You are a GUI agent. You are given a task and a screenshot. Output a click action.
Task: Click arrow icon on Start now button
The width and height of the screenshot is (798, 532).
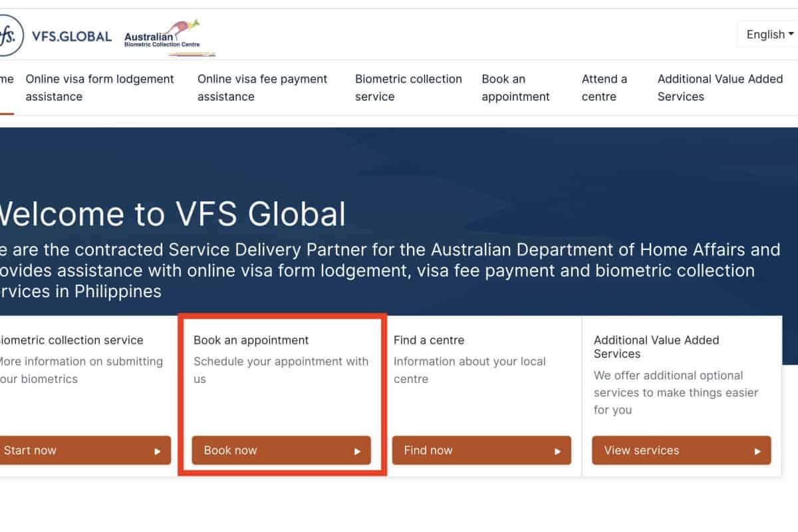click(x=157, y=451)
